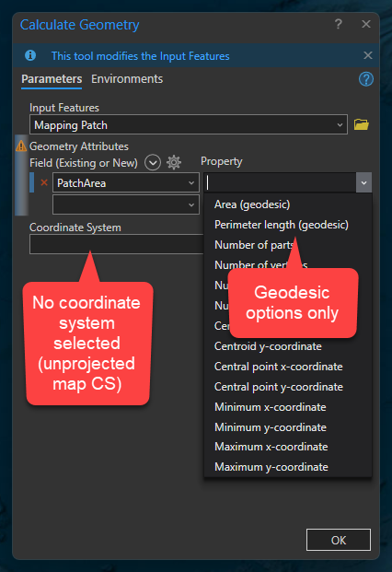Image resolution: width=392 pixels, height=572 pixels.
Task: Click the OK button
Action: coord(339,540)
